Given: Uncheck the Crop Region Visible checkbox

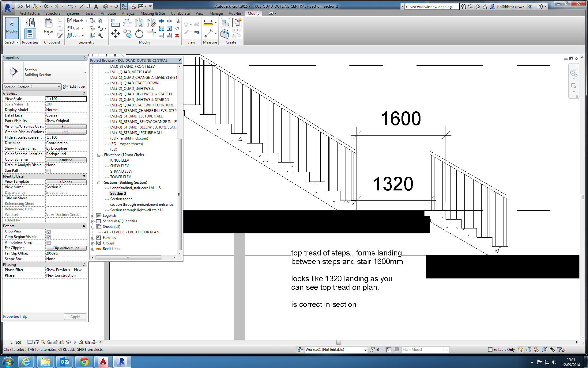Looking at the screenshot, I should click(48, 237).
